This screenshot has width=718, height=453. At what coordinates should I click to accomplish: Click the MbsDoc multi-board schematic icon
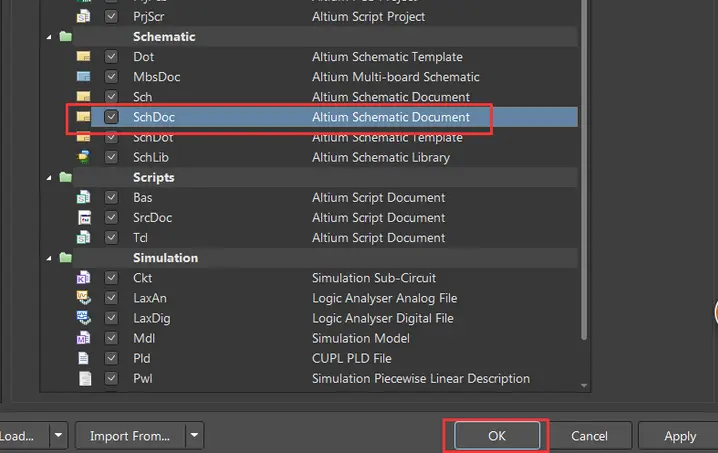[x=83, y=76]
